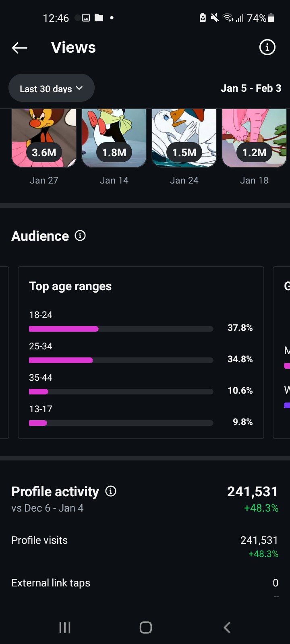Open the Jan 14 post with 1.8M views

pos(114,138)
